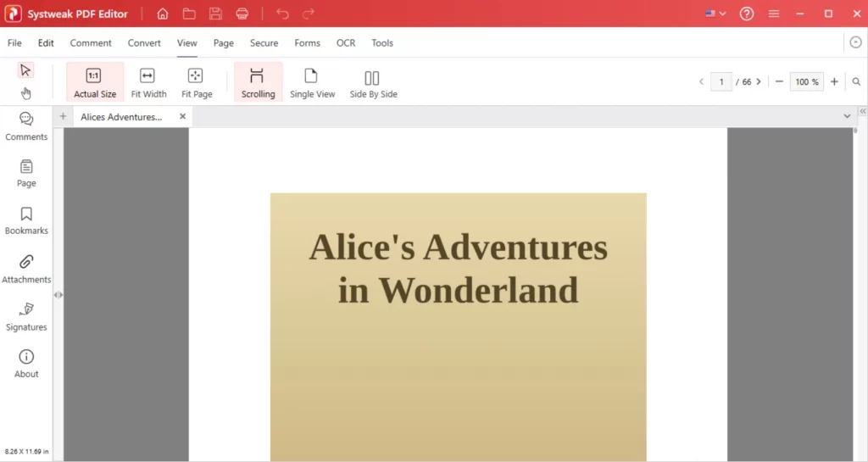Image resolution: width=868 pixels, height=462 pixels.
Task: Select the arrow pointer tool
Action: (x=25, y=70)
